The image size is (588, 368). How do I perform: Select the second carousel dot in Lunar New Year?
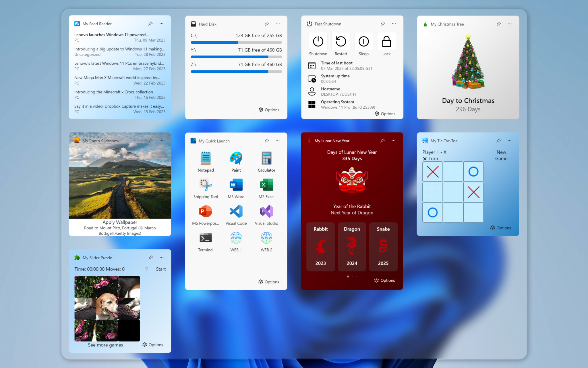tap(352, 276)
